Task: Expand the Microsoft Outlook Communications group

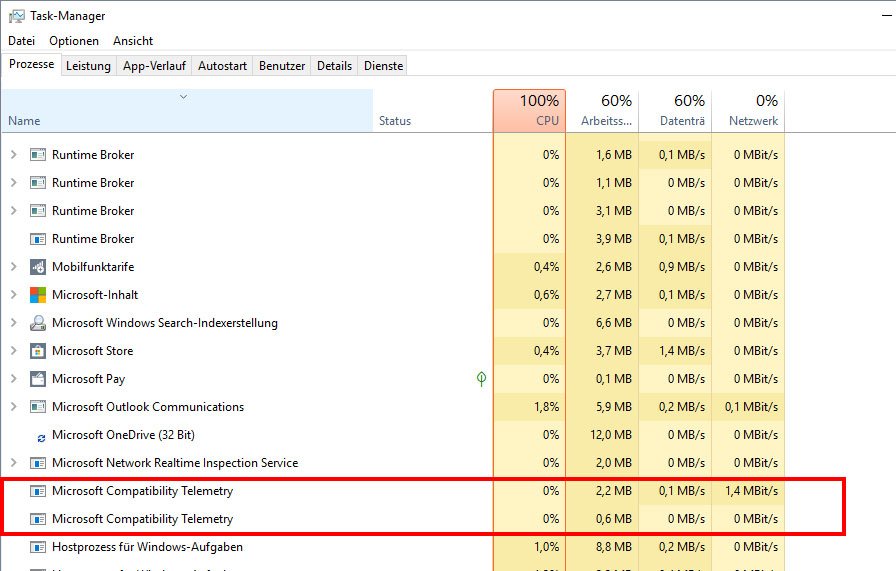Action: (14, 406)
